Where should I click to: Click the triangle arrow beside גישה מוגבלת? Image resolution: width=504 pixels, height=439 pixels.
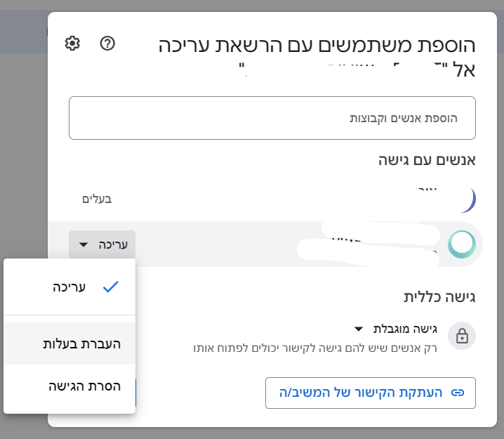pos(359,329)
